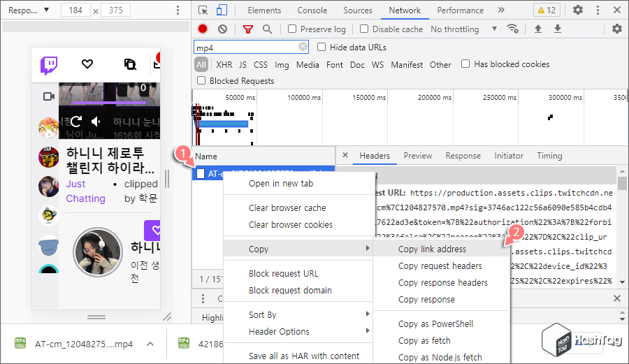Switch to the Sources tab
This screenshot has width=629, height=364.
point(357,10)
